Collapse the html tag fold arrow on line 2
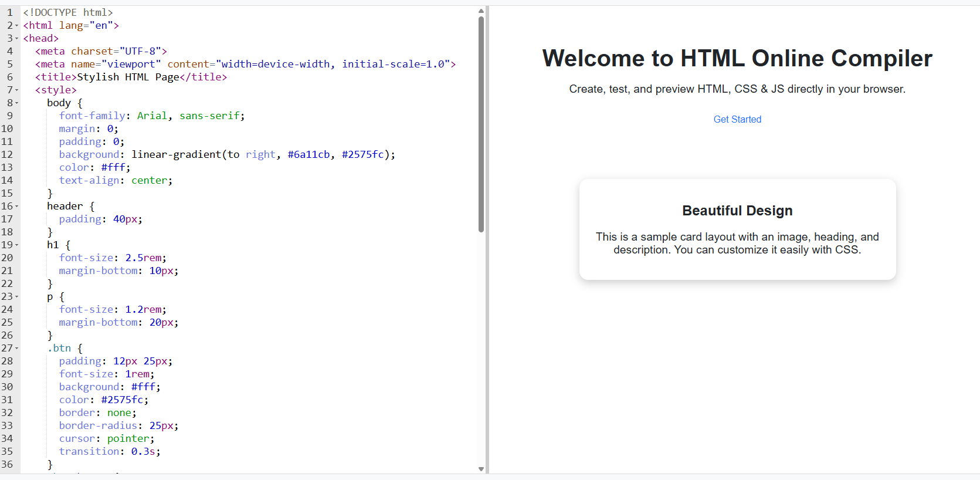The height and width of the screenshot is (480, 980). pyautogui.click(x=17, y=26)
